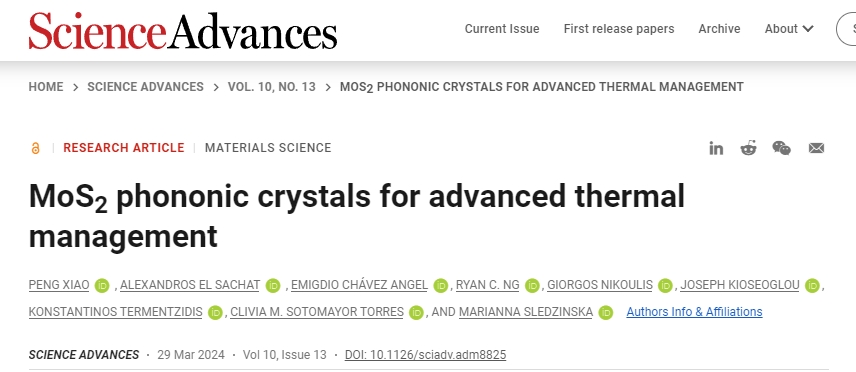Image resolution: width=856 pixels, height=372 pixels.
Task: Open Joseph Kioseoglou's ORCID icon
Action: 812,285
